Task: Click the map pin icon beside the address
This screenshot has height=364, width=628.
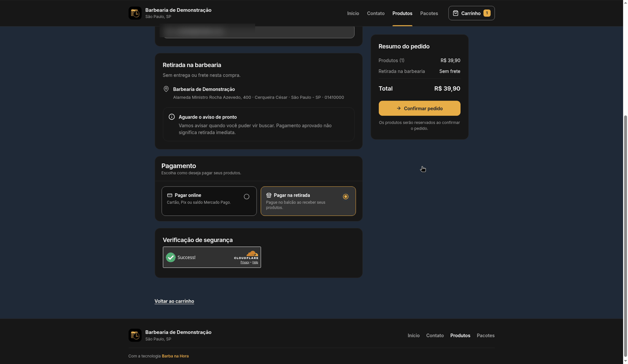Action: pyautogui.click(x=166, y=89)
